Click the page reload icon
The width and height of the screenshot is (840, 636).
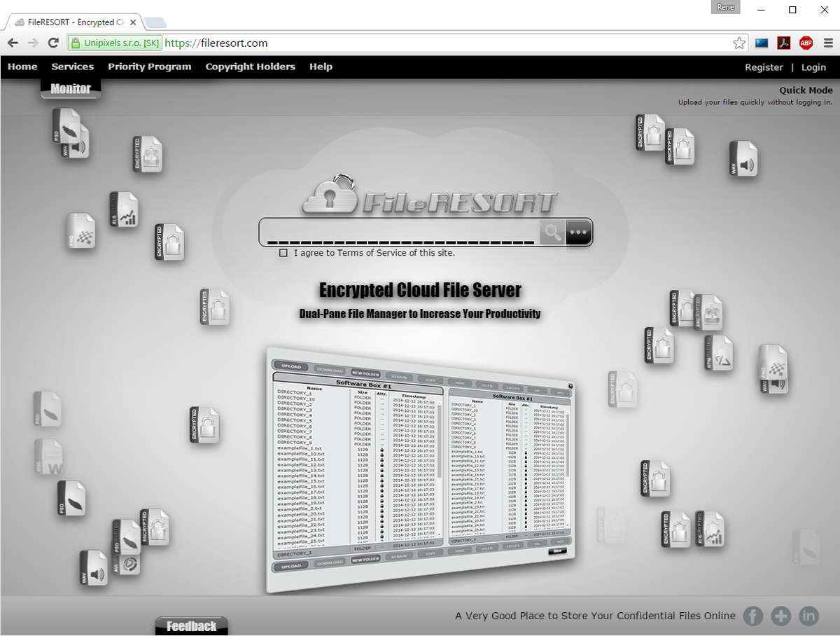click(x=53, y=43)
